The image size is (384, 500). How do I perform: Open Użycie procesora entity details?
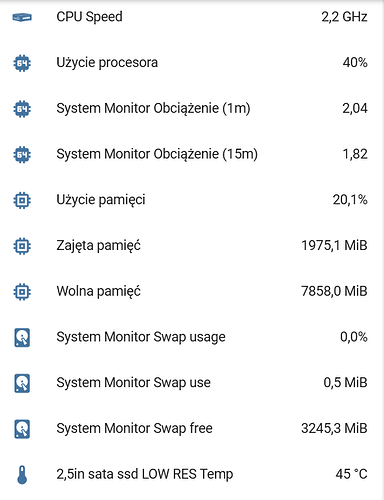[x=192, y=63]
